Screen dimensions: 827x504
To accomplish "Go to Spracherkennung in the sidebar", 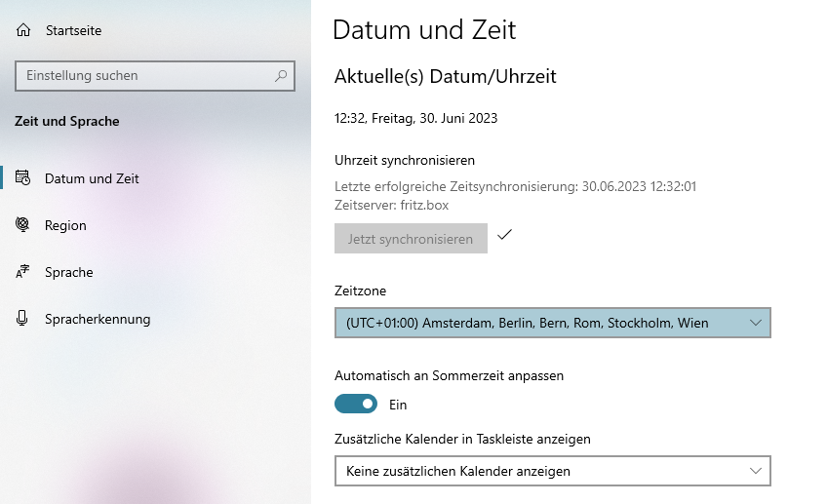I will [x=98, y=319].
